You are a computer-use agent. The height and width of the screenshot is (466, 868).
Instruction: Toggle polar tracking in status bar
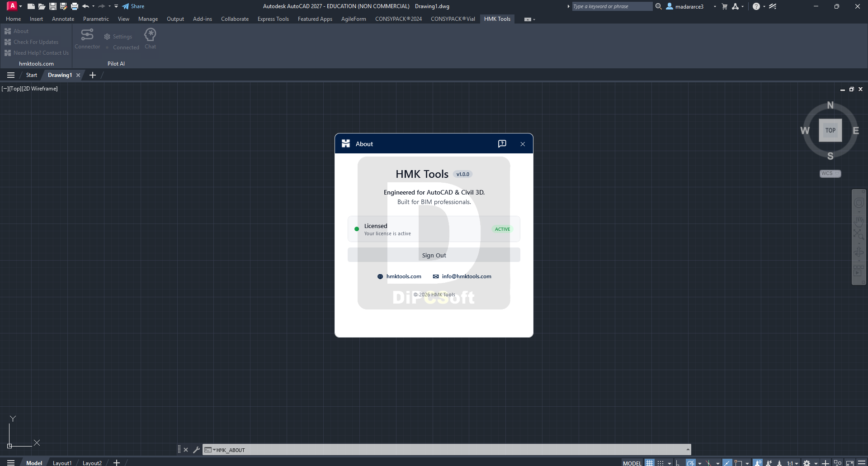coord(690,463)
